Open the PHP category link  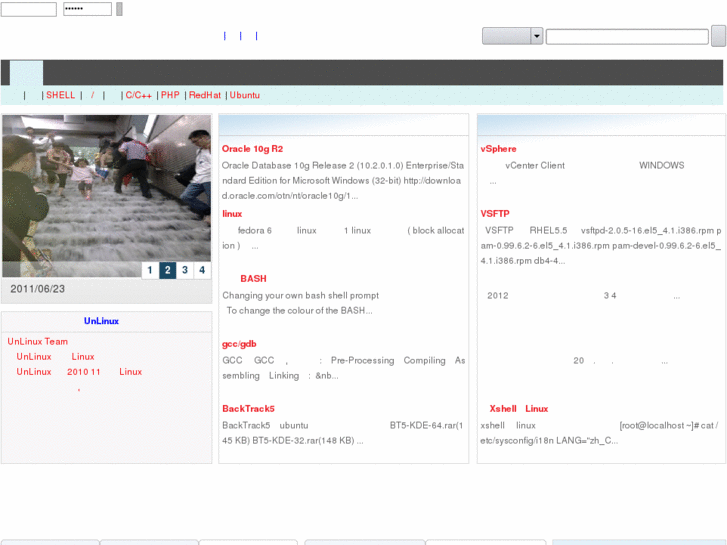(x=170, y=95)
